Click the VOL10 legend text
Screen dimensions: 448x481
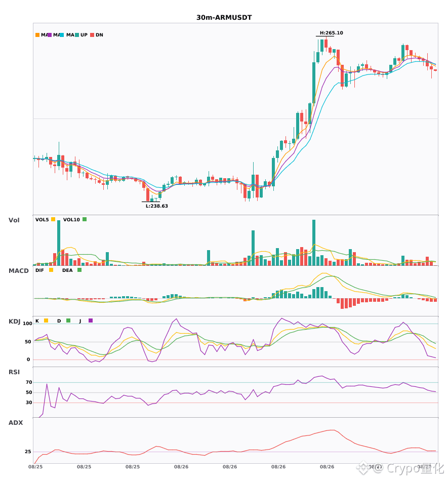coord(71,220)
